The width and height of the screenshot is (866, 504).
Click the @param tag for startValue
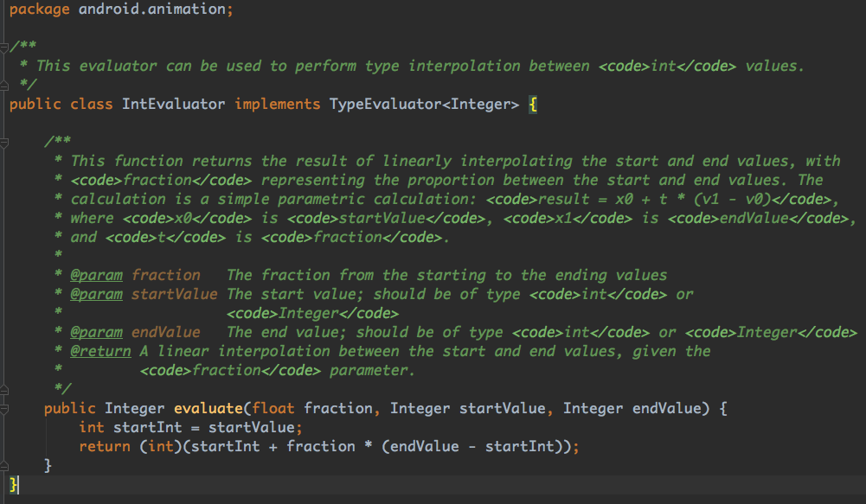tap(96, 294)
